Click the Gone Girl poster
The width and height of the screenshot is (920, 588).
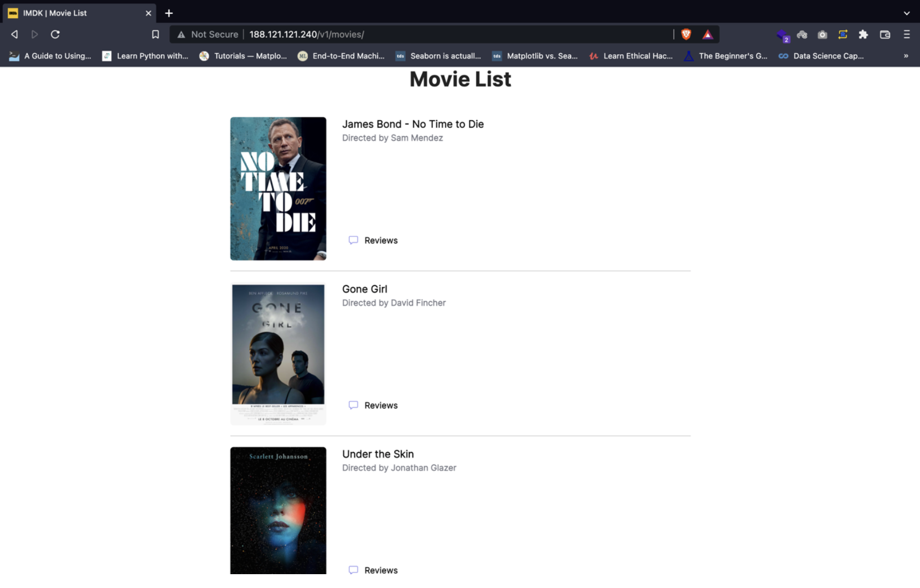[x=278, y=353]
